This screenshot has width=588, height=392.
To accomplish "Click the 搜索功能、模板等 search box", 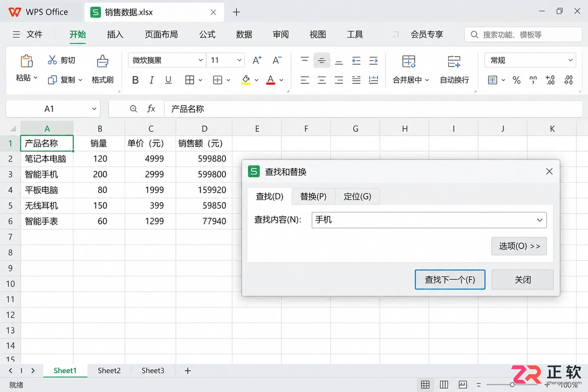I will [523, 35].
